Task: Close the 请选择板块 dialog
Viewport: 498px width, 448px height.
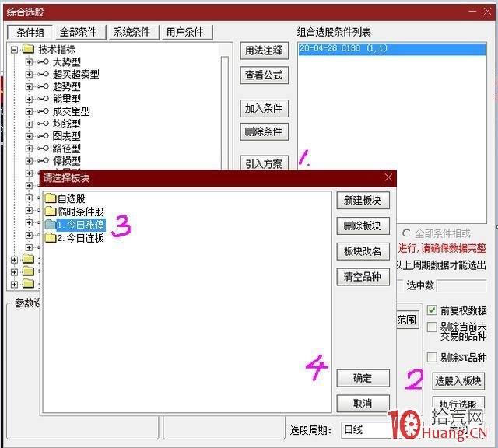Action: click(388, 177)
